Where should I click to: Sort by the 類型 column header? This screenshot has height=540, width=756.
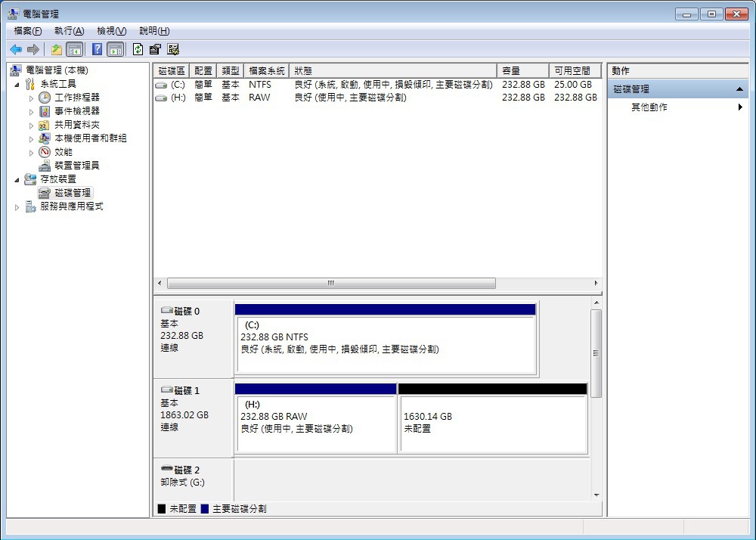(231, 71)
